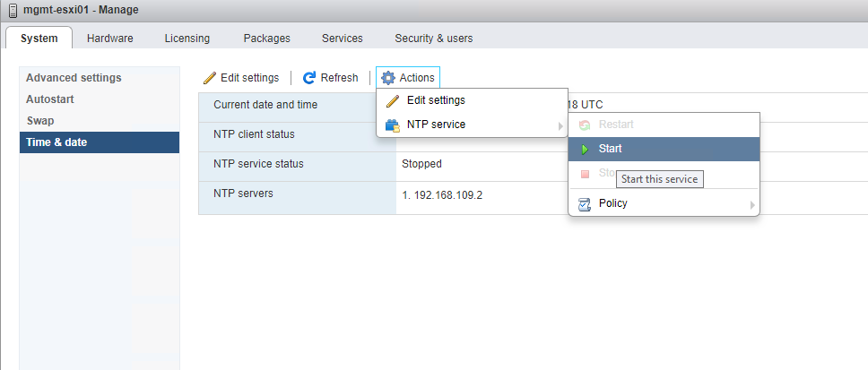Image resolution: width=868 pixels, height=370 pixels.
Task: Click the pencil icon in Actions dropdown menu
Action: [392, 100]
